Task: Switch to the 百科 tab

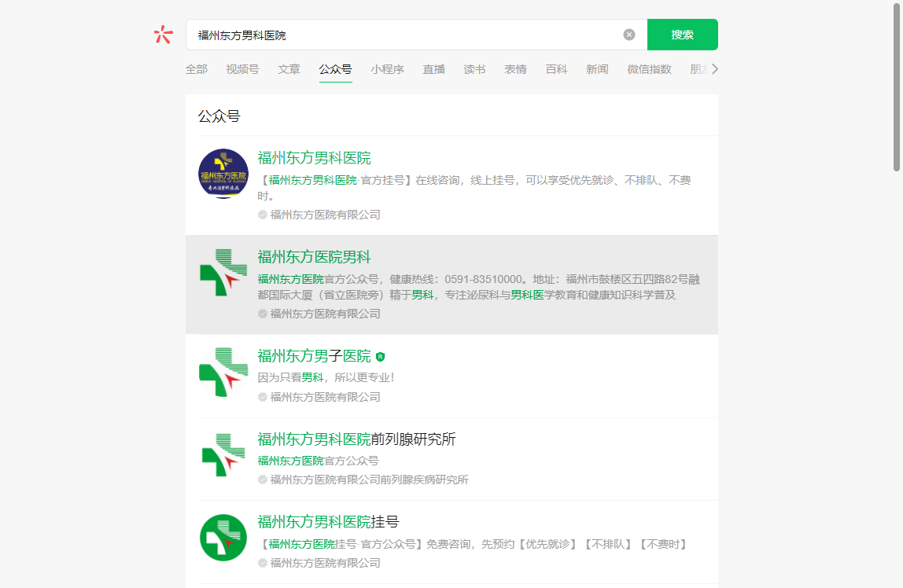Action: (556, 70)
